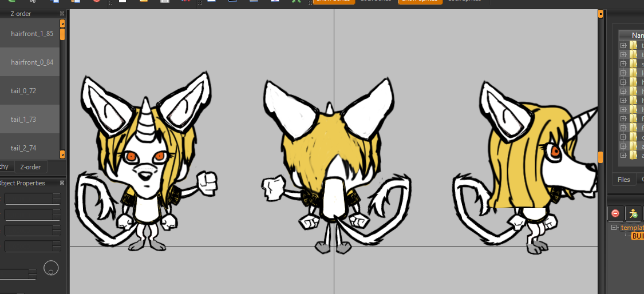Switch to the Z-order tab
Viewport: 644px width, 294px height.
point(30,166)
